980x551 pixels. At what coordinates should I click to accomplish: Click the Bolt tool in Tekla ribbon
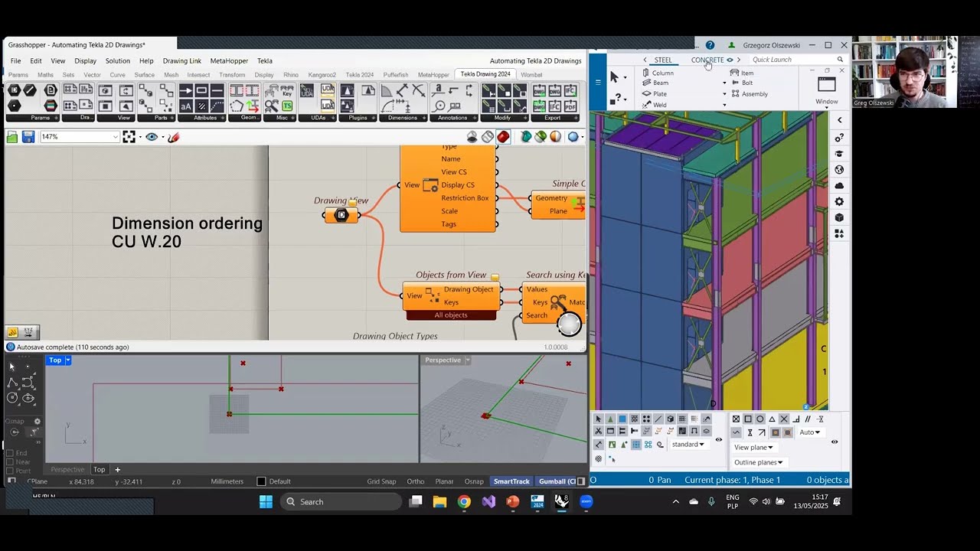742,83
